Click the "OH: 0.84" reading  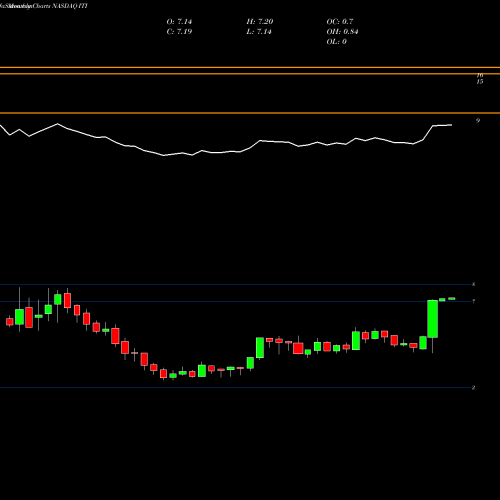tap(342, 32)
